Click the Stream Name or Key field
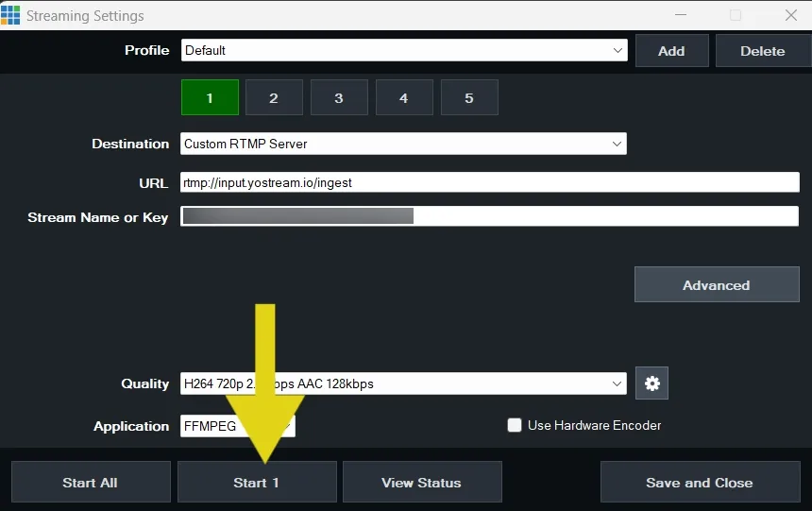 [489, 216]
